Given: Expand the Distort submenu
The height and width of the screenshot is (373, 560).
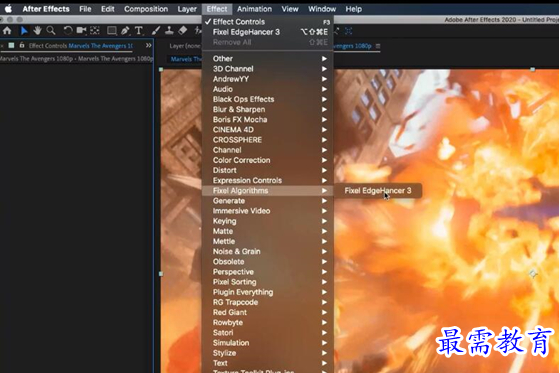Looking at the screenshot, I should click(x=268, y=170).
